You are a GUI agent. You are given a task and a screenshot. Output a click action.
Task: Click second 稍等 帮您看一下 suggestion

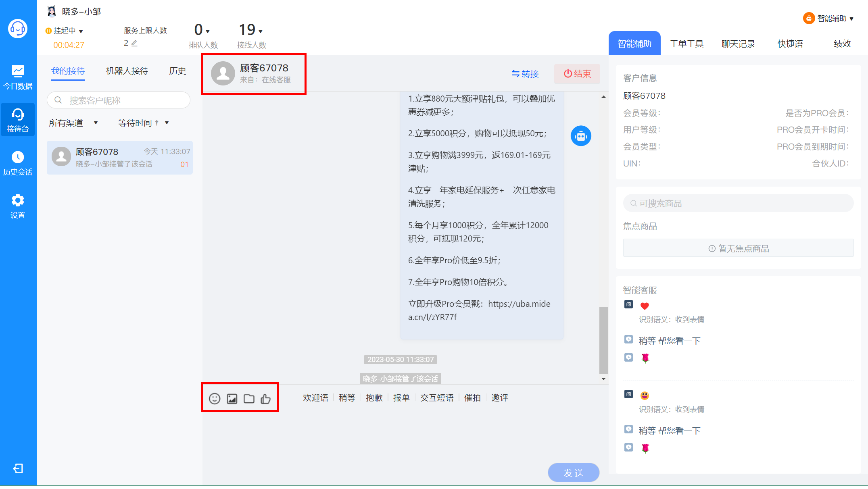click(x=670, y=431)
